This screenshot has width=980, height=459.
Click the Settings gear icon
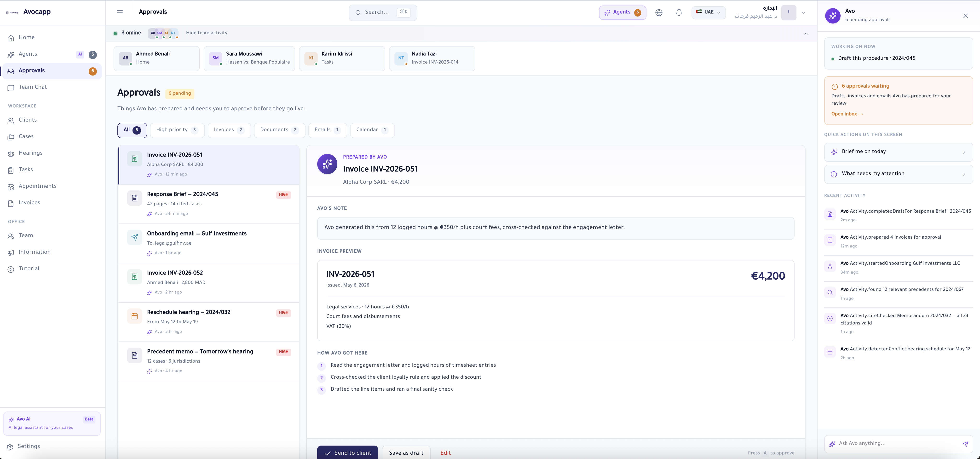click(x=10, y=447)
